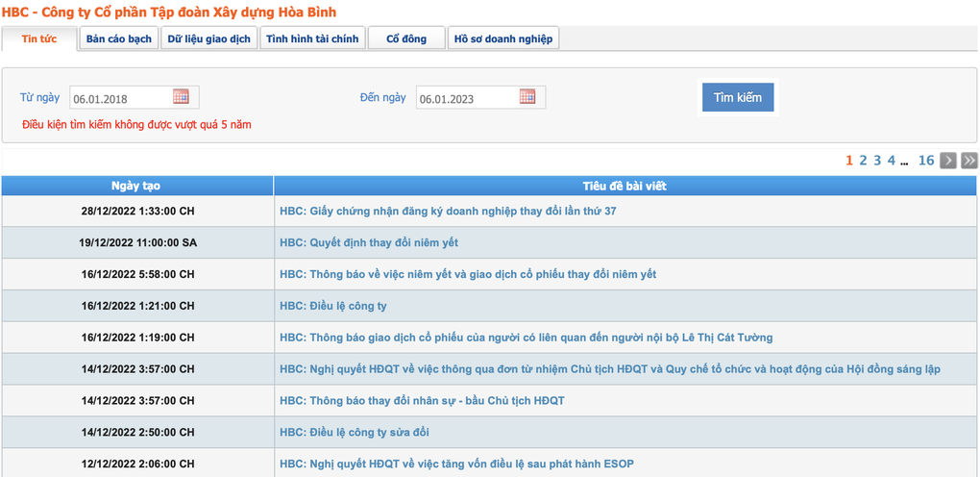Select date cell 19/12/2022 11:00:00 SA
This screenshot has width=980, height=477.
(x=137, y=242)
